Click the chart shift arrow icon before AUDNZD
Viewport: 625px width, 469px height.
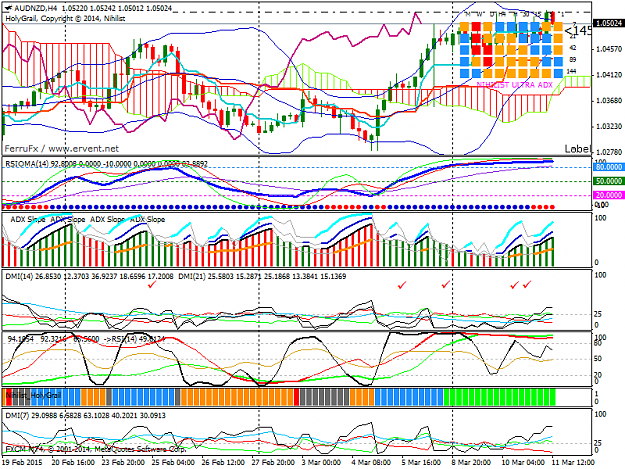(8, 8)
